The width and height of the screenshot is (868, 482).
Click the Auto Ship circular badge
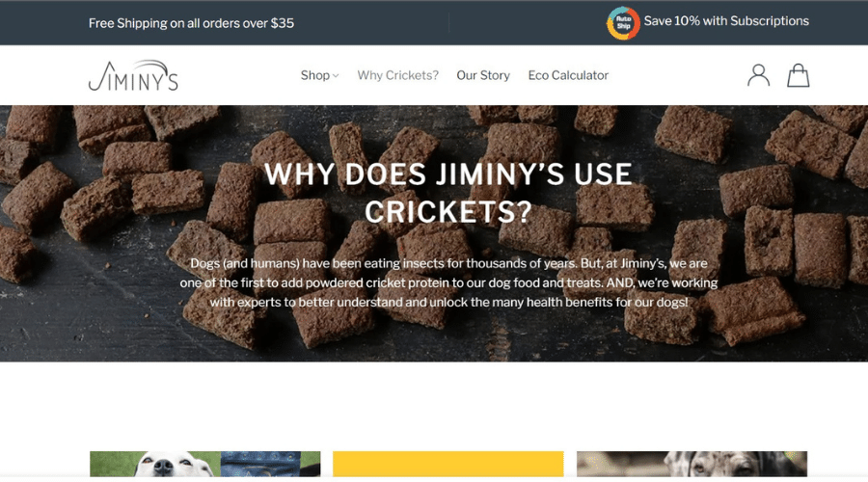[623, 23]
